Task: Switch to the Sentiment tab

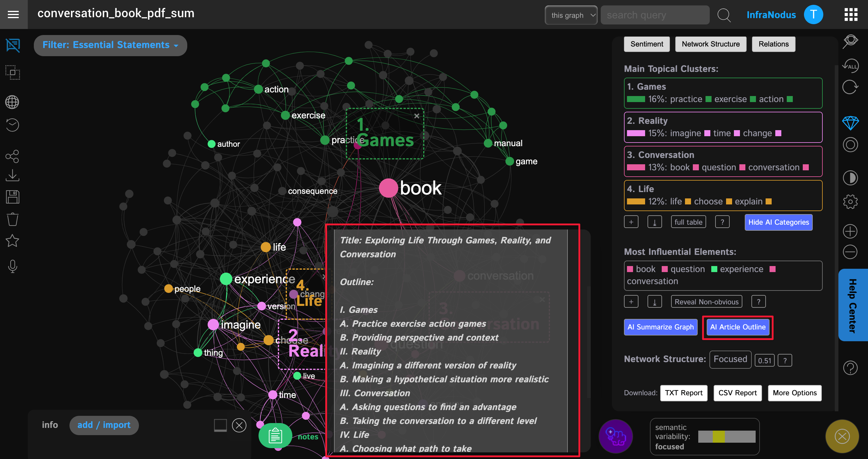Action: (647, 44)
